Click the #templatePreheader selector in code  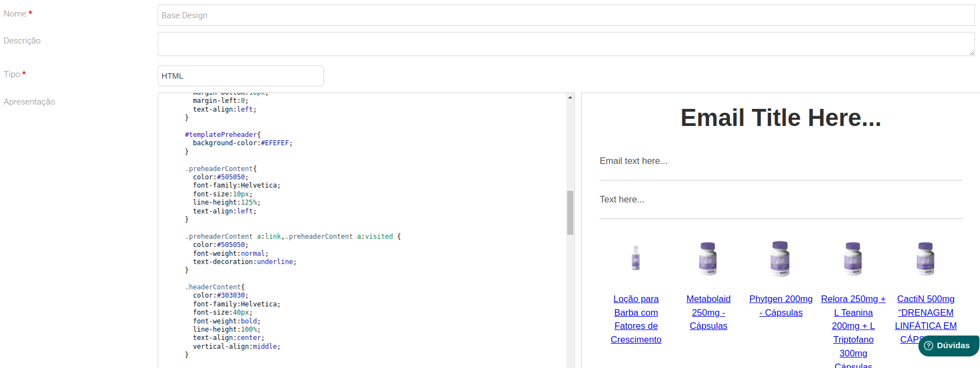(223, 135)
